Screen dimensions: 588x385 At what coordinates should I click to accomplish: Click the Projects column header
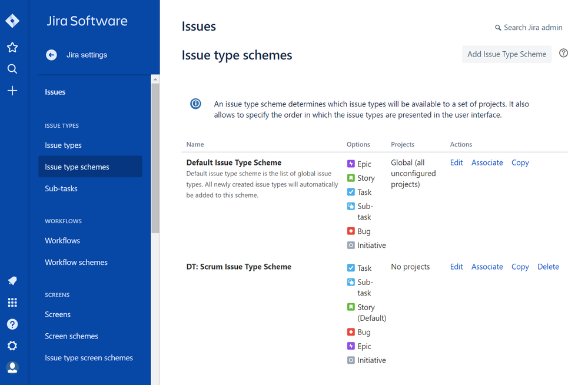403,144
